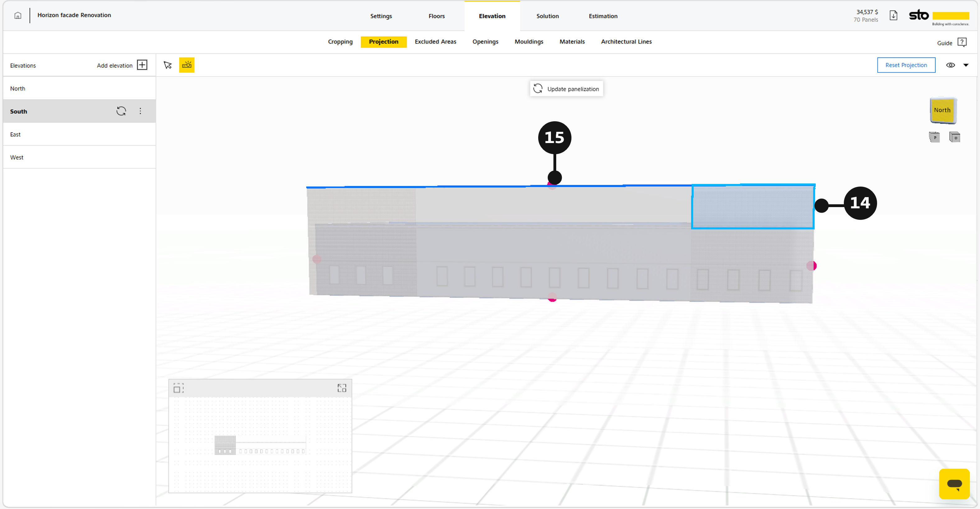Image resolution: width=980 pixels, height=509 pixels.
Task: Open the Materials subtab
Action: [x=572, y=41]
